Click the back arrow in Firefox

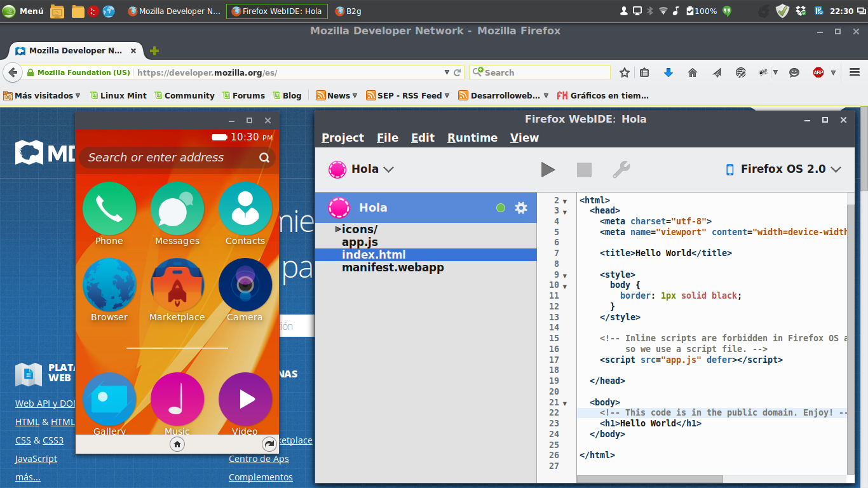[x=12, y=72]
